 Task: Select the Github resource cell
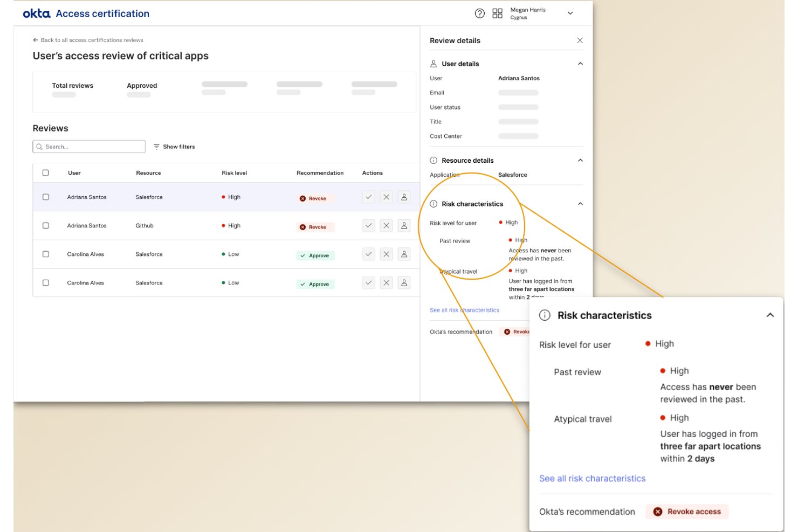(145, 226)
